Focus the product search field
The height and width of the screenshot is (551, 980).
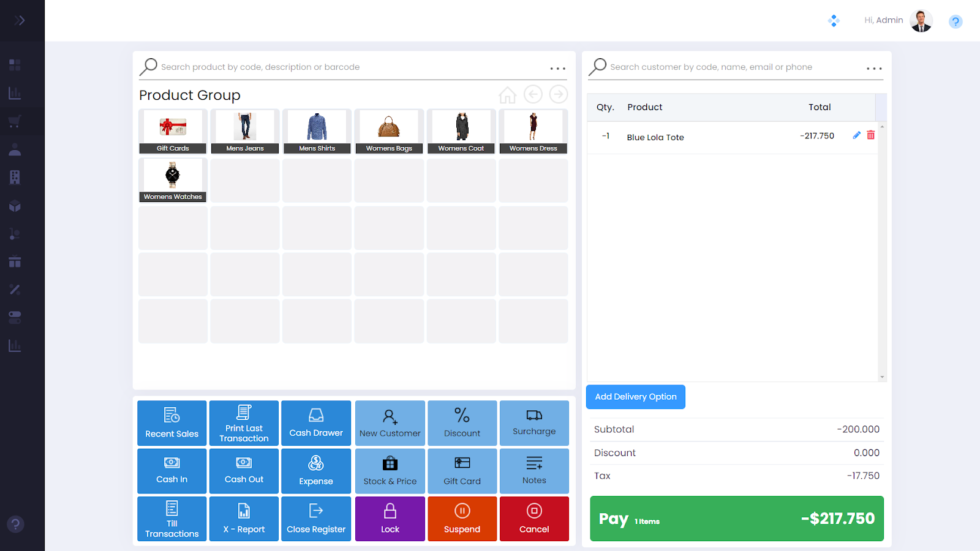pyautogui.click(x=349, y=67)
